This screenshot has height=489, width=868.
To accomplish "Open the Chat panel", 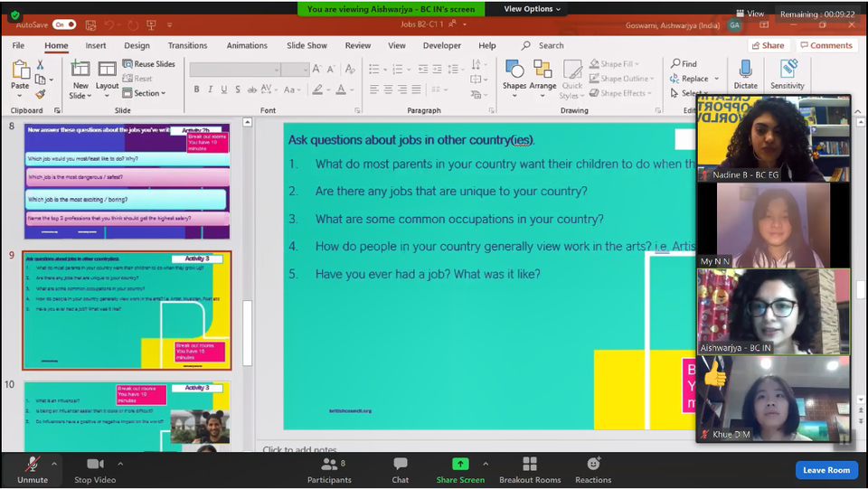I will (x=400, y=465).
